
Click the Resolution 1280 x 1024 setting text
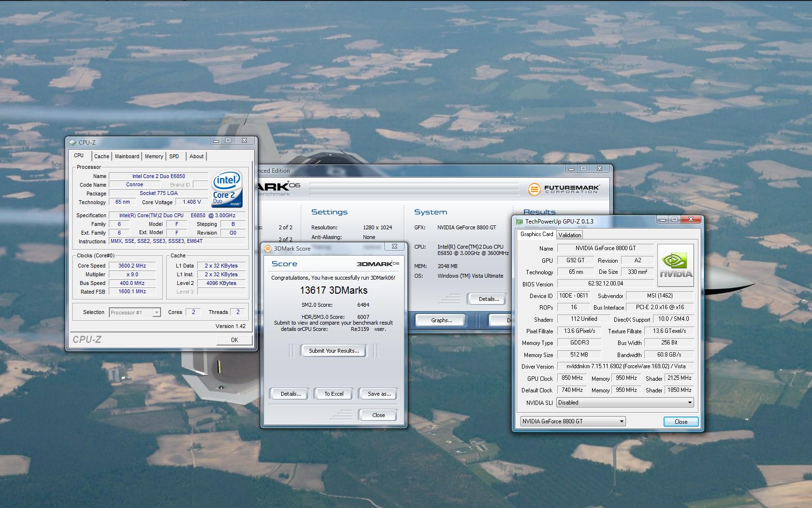pyautogui.click(x=377, y=227)
